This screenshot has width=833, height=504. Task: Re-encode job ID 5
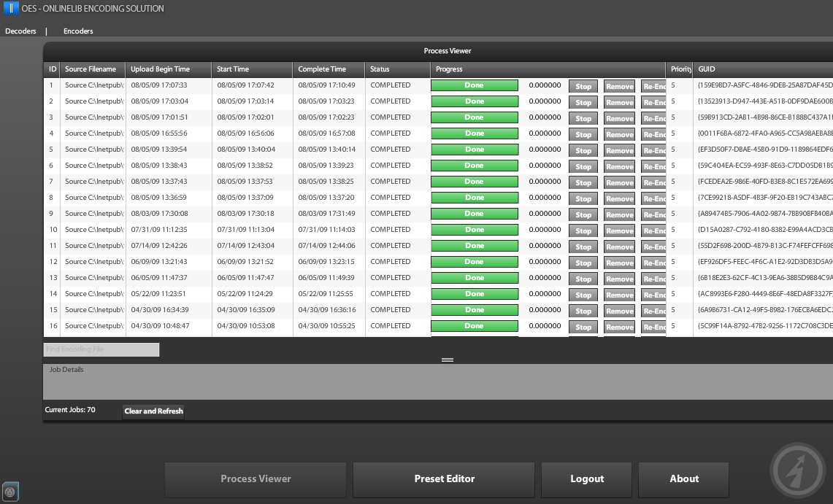[654, 150]
